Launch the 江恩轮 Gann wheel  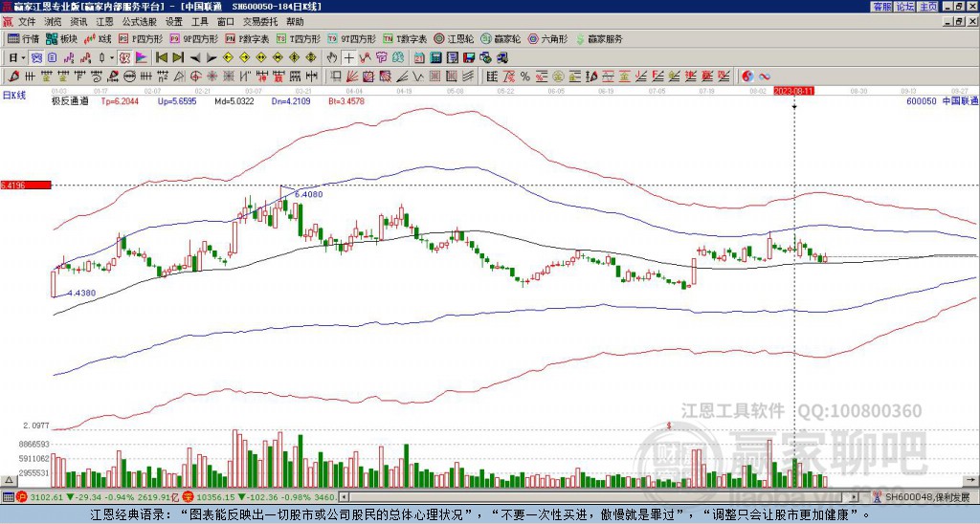point(455,38)
